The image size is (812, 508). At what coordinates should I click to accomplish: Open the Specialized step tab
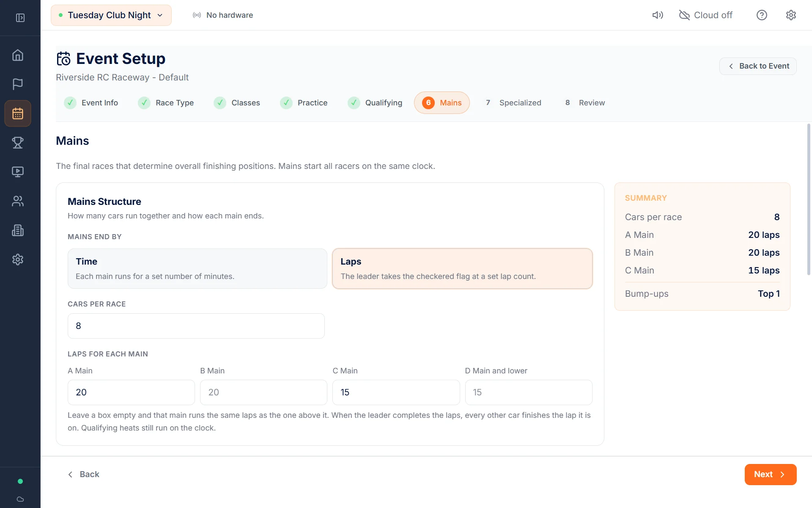(513, 103)
